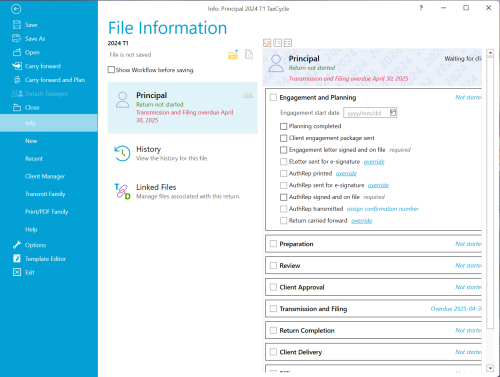
Task: Click the Save As icon
Action: click(x=17, y=38)
